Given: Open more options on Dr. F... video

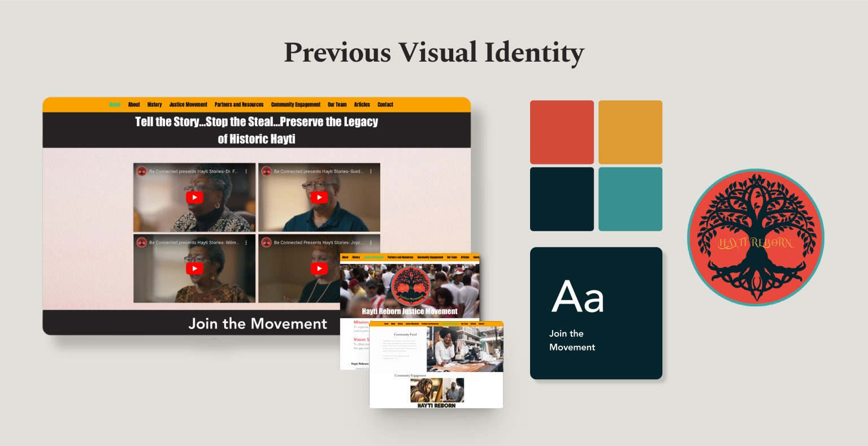Looking at the screenshot, I should point(246,171).
